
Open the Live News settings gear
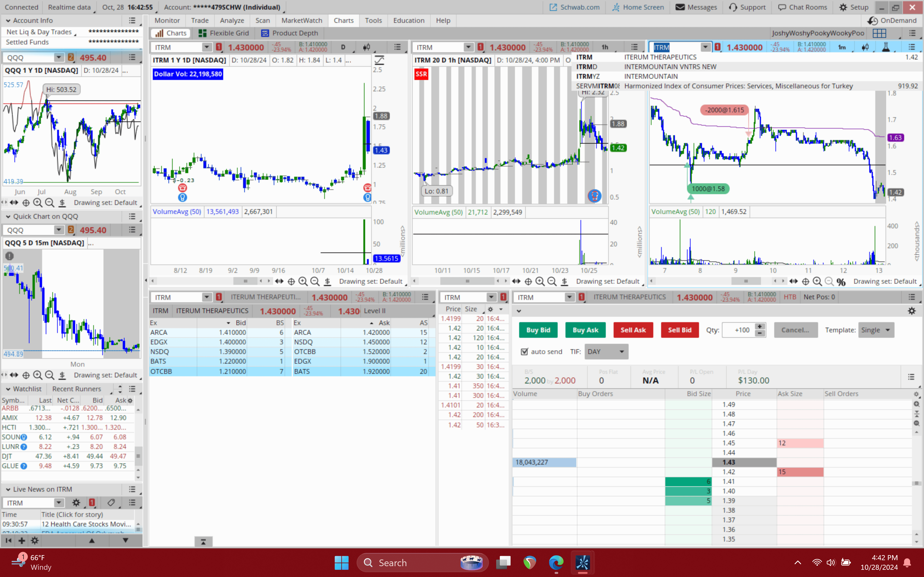[76, 502]
